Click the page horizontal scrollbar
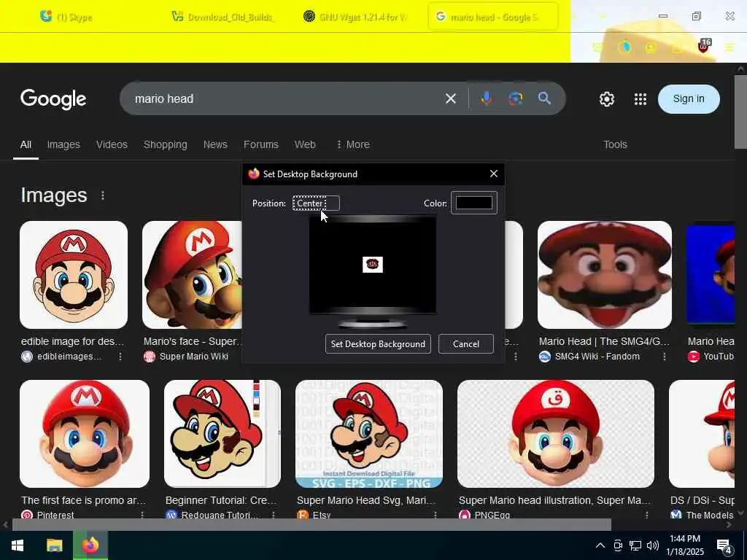Viewport: 747px width, 560px height. pos(311,524)
